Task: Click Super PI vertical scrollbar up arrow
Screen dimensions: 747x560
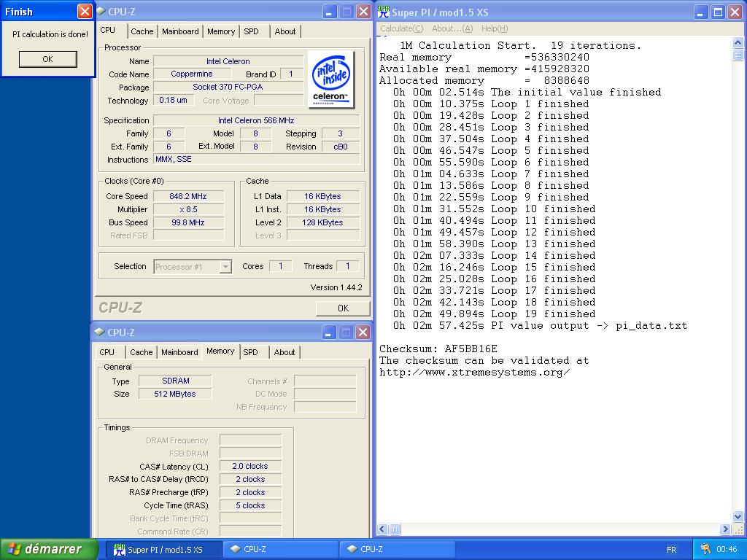Action: click(738, 43)
